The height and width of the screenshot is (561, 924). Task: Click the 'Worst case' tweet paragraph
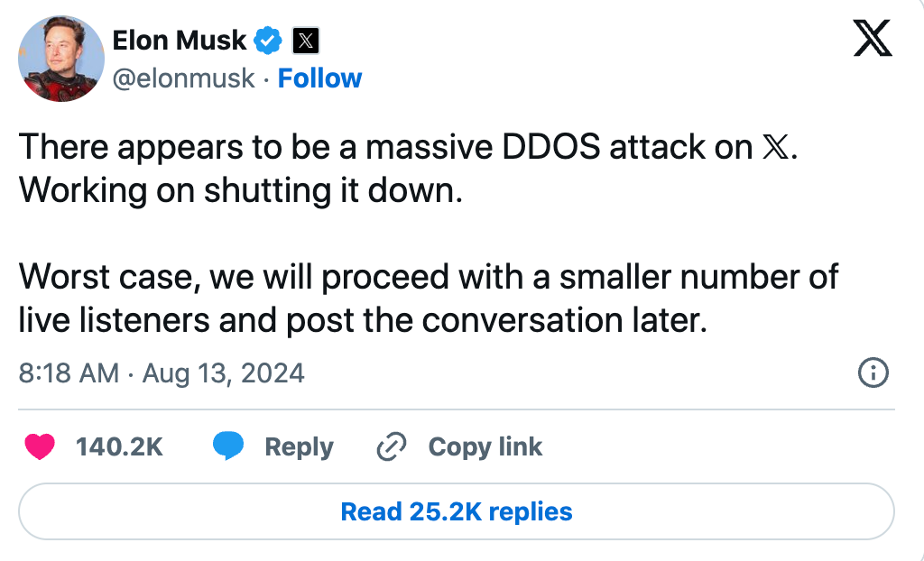[x=429, y=299]
